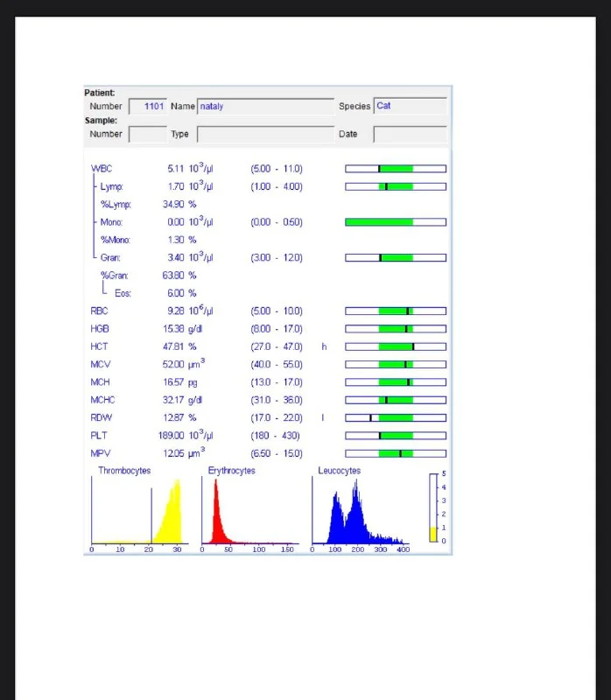The height and width of the screenshot is (700, 611).
Task: Click the empty sample Type field
Action: [x=265, y=135]
